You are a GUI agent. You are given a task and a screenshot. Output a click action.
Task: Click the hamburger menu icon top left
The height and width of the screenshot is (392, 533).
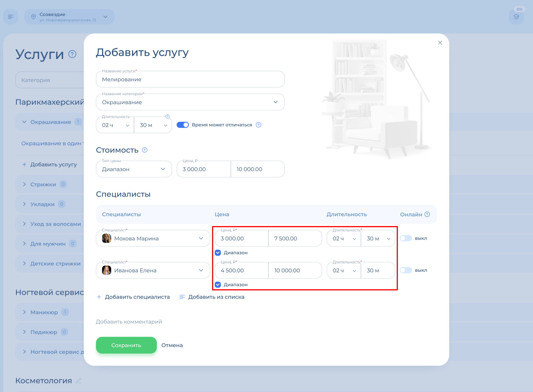pyautogui.click(x=11, y=17)
